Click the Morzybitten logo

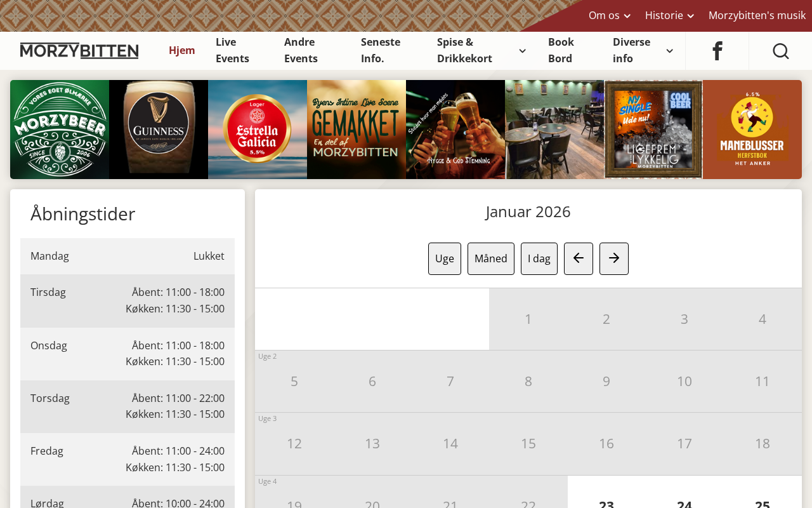point(79,51)
